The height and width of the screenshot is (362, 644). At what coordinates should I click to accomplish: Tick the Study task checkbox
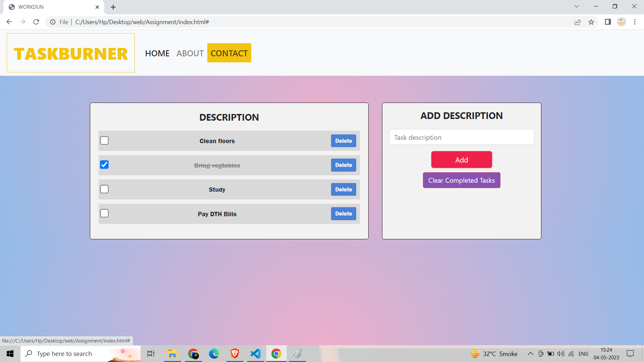(x=104, y=189)
